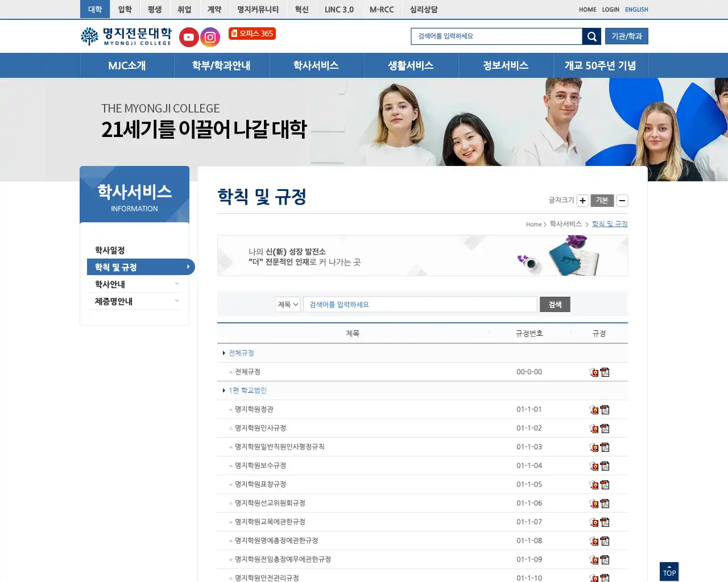Image resolution: width=728 pixels, height=582 pixels.
Task: Open the 정보서비스 main menu
Action: point(506,65)
